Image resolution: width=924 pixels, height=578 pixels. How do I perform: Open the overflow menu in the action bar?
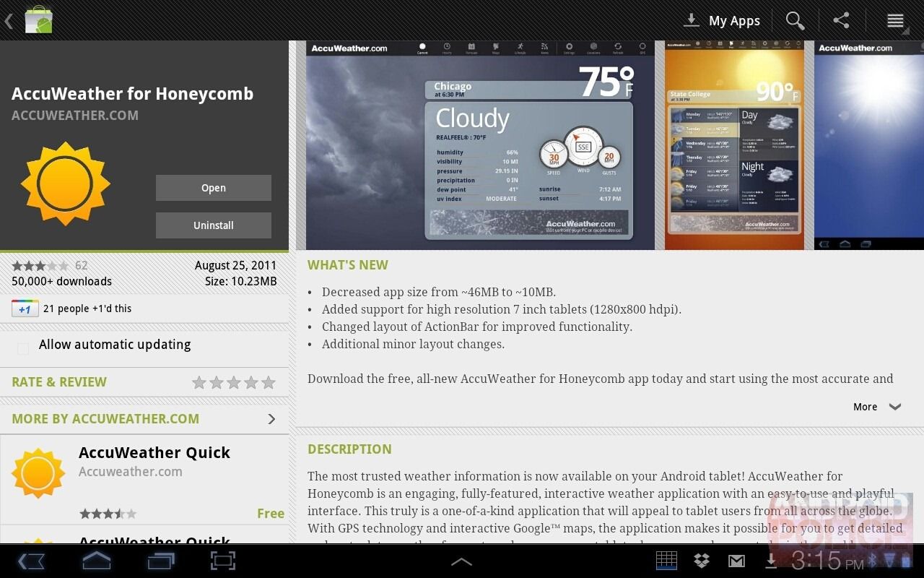(895, 20)
